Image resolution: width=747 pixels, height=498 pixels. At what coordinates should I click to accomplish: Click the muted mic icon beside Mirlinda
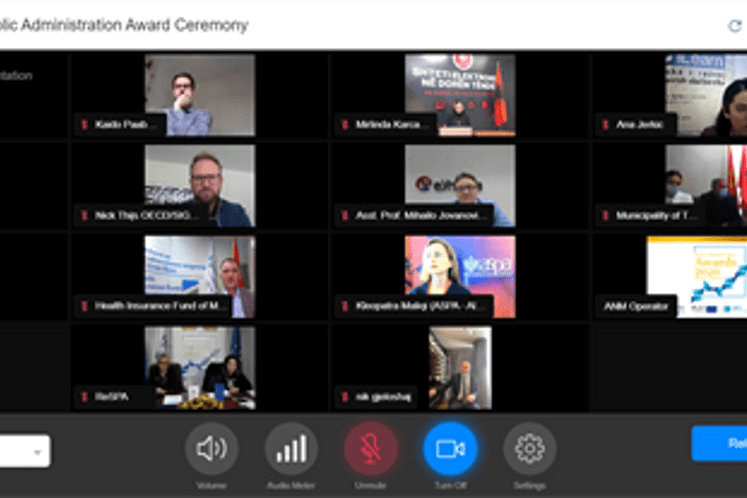[345, 125]
